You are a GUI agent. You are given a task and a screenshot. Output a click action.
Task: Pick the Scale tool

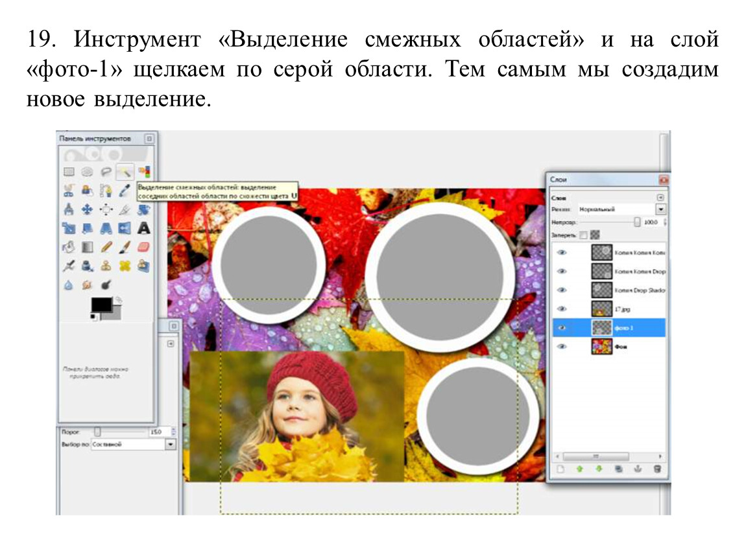69,228
